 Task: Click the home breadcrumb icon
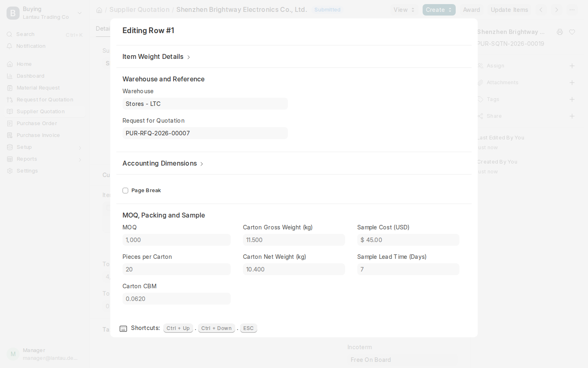pyautogui.click(x=99, y=10)
